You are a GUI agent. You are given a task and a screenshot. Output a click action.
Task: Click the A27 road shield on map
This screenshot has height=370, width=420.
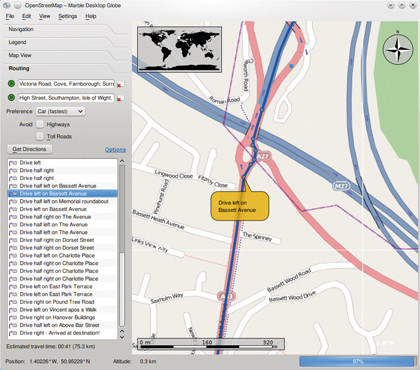pos(263,156)
